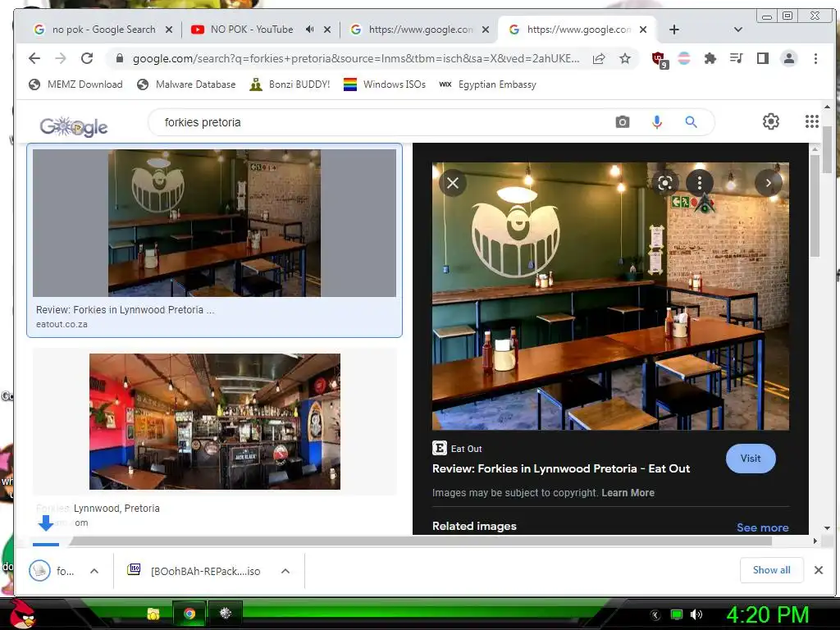Viewport: 840px width, 630px height.
Task: Click the Visit button
Action: [x=750, y=459]
